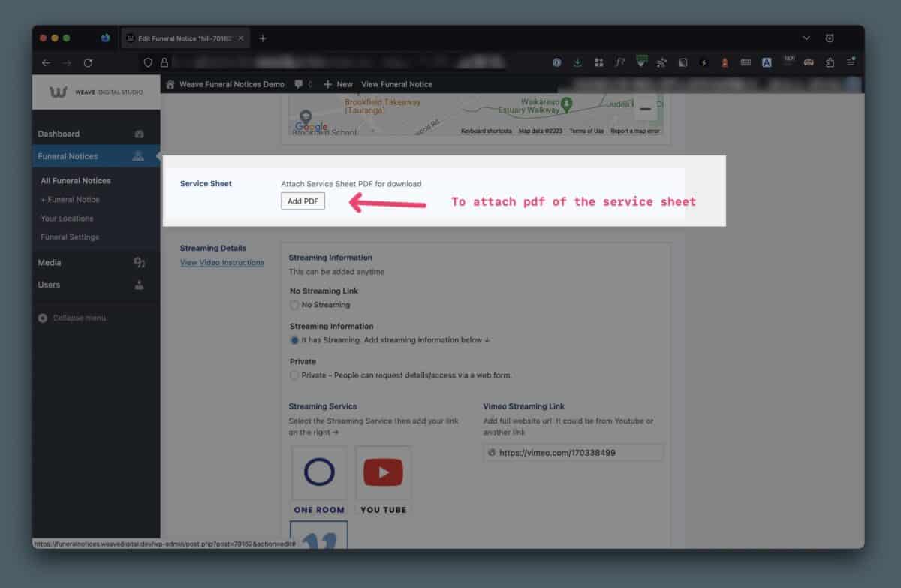The image size is (901, 588).
Task: Select the Private streaming radio button
Action: coord(294,375)
